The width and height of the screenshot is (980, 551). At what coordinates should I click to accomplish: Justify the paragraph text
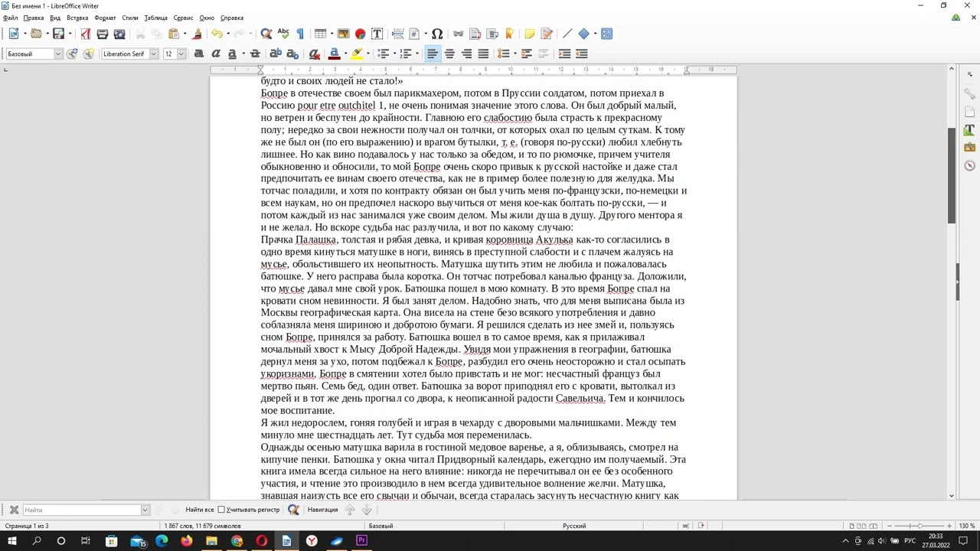coord(483,54)
